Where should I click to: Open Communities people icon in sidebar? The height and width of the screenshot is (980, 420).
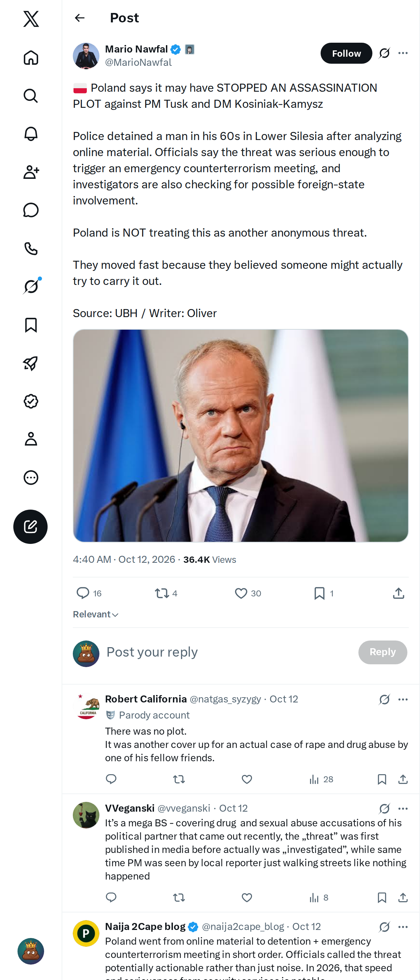click(31, 172)
